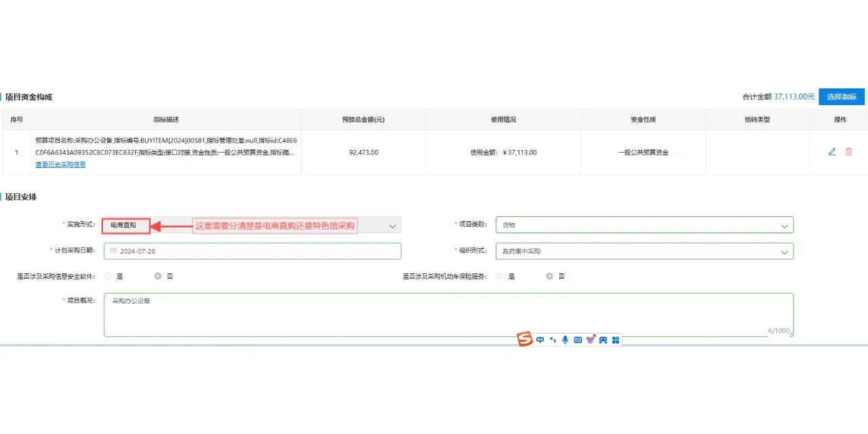Click the Sogou input method logo
The image size is (868, 434).
(x=524, y=340)
